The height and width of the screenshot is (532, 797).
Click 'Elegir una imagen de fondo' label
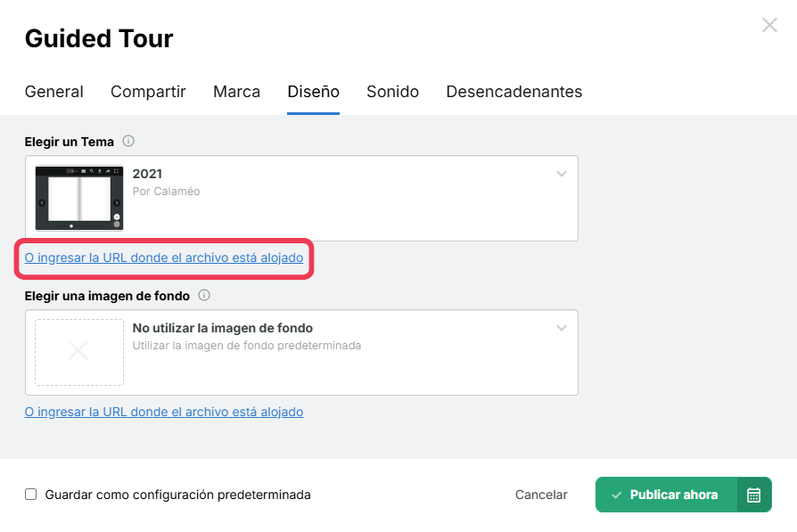click(107, 296)
